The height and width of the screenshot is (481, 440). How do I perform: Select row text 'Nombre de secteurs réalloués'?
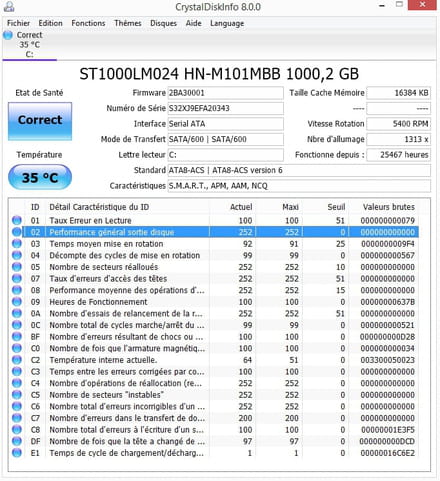[x=104, y=267]
